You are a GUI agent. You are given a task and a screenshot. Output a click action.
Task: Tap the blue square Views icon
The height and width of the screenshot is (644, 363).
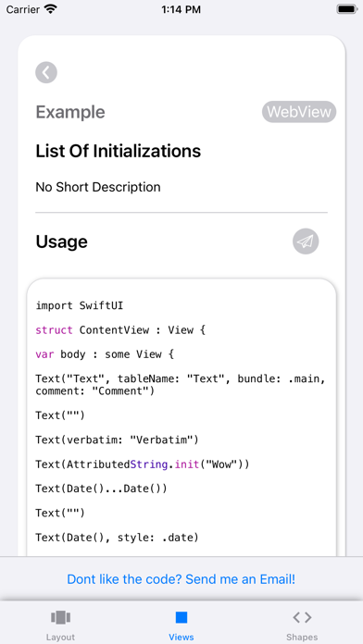[181, 617]
